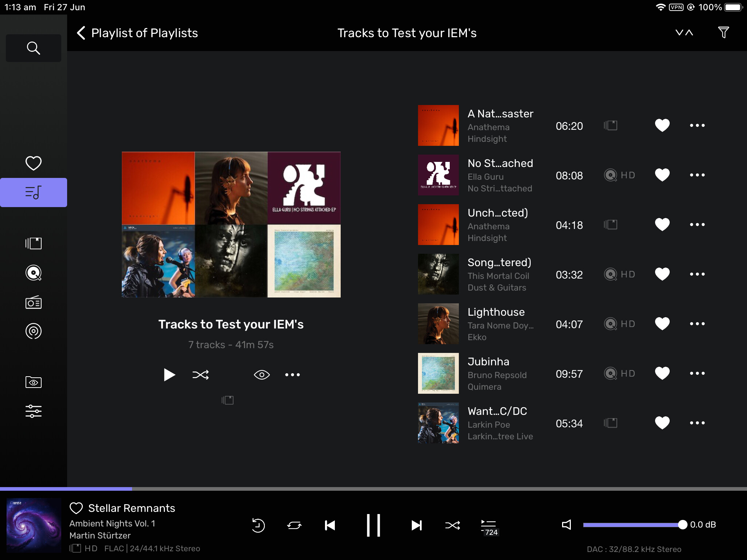This screenshot has height=560, width=747.
Task: Open the sort order control
Action: click(x=684, y=33)
